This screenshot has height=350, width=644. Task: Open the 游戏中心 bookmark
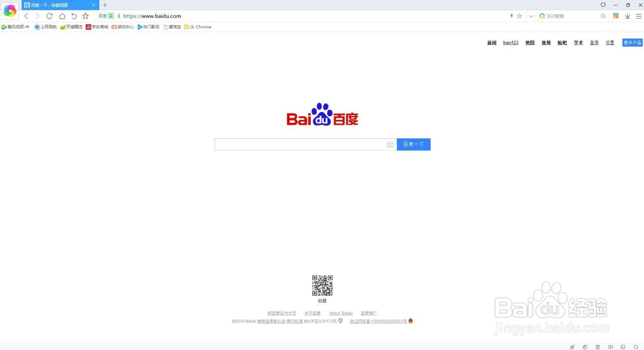coord(123,26)
